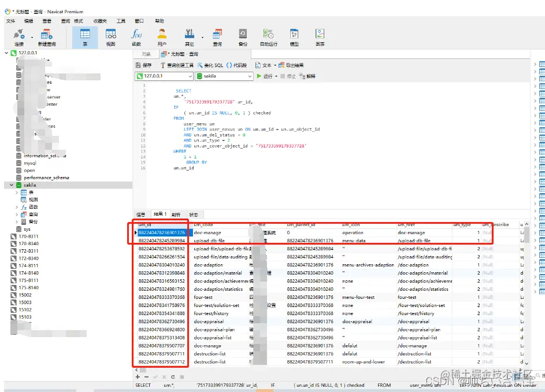Image resolution: width=545 pixels, height=392 pixels.
Task: Click the um_parent_id column header
Action: pos(313,225)
